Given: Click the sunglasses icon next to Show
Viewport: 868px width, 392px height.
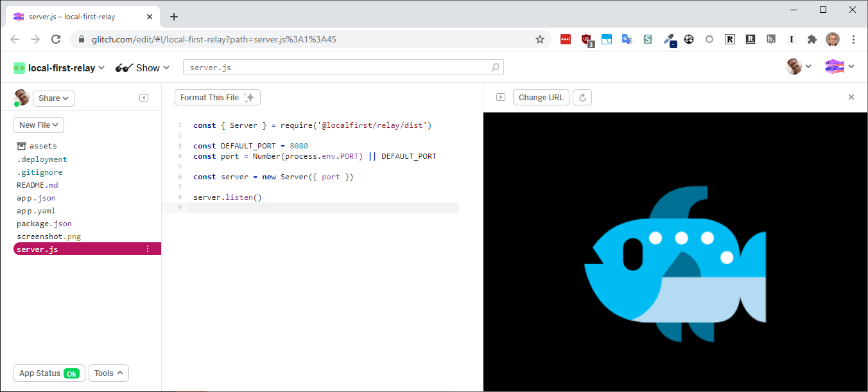Looking at the screenshot, I should coord(123,67).
